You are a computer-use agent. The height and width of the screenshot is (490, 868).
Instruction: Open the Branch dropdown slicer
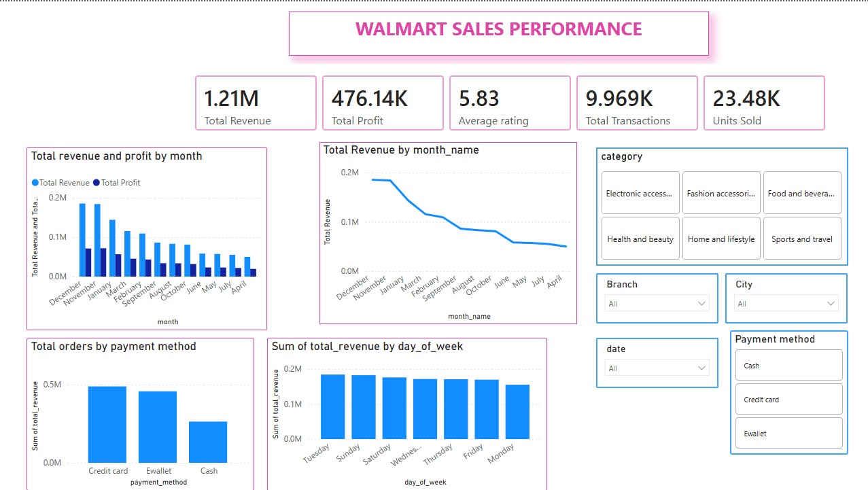657,304
